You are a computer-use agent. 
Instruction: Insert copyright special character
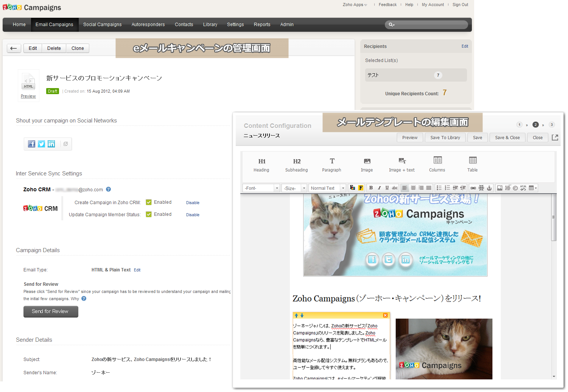[x=515, y=188]
